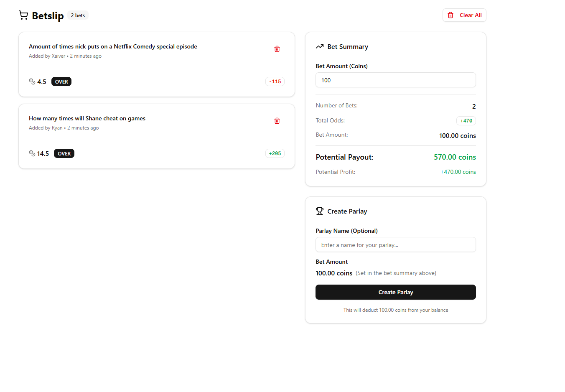Click coins icon next to 4.5
The width and height of the screenshot is (565, 392).
click(x=32, y=81)
